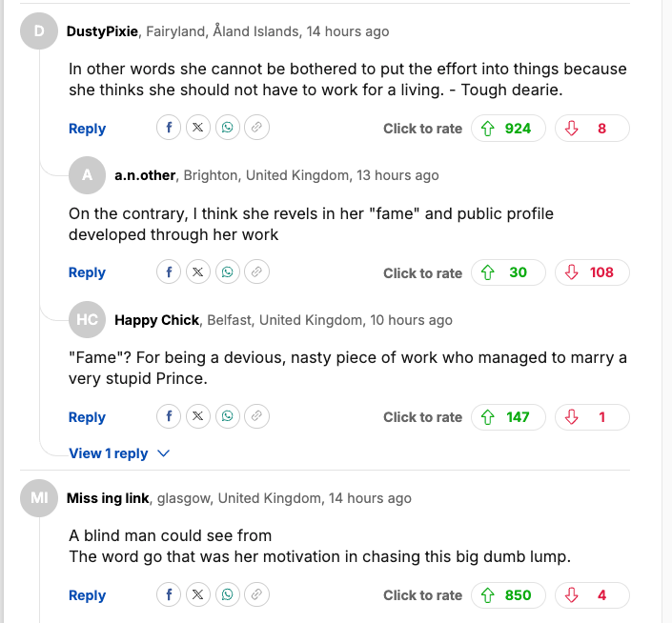Share Happy Chick's comment via WhatsApp

227,417
